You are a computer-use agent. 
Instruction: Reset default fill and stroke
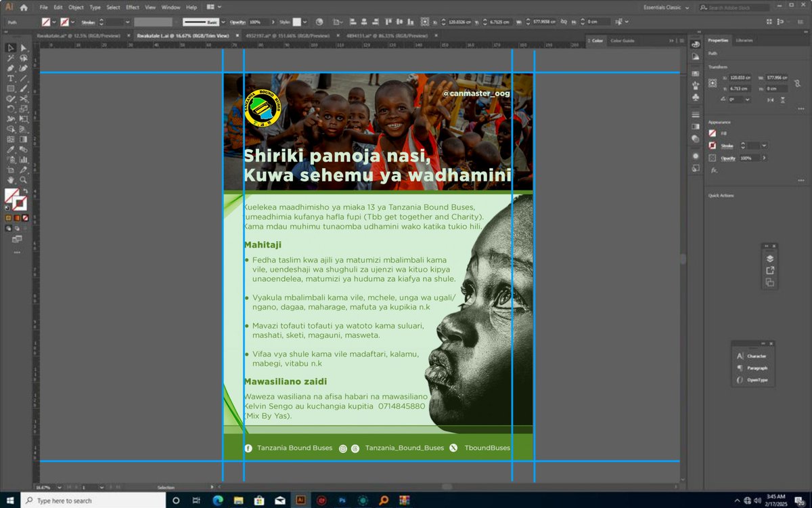[7, 208]
